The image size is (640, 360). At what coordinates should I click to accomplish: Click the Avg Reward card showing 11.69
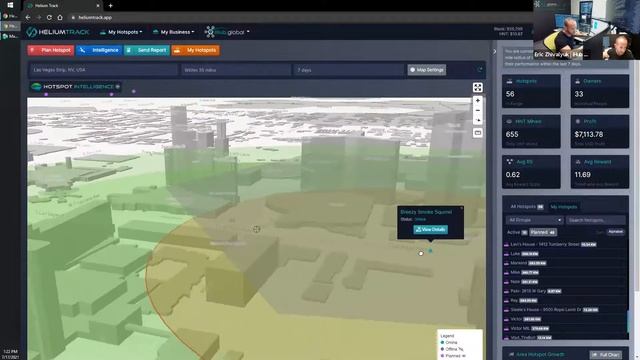[600, 171]
